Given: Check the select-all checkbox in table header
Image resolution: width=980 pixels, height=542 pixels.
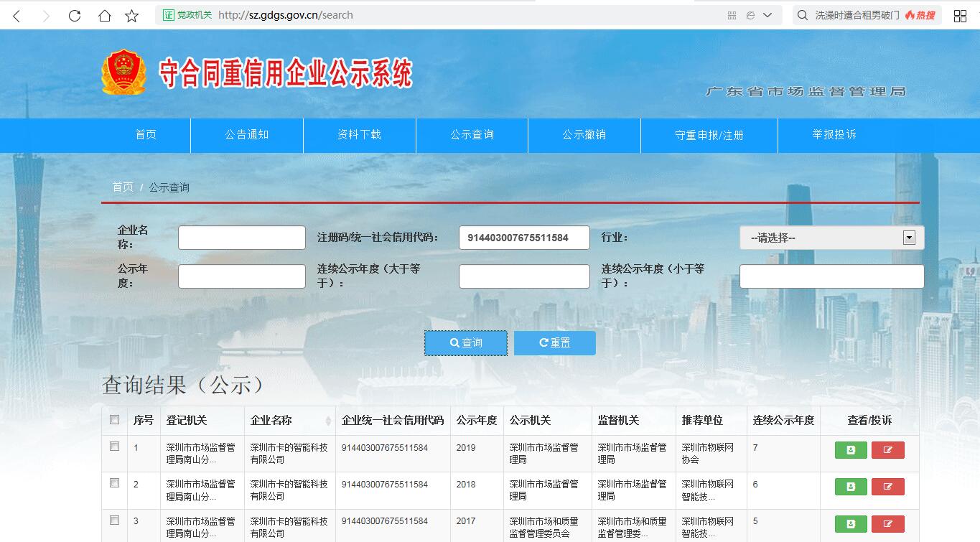Looking at the screenshot, I should click(x=114, y=420).
